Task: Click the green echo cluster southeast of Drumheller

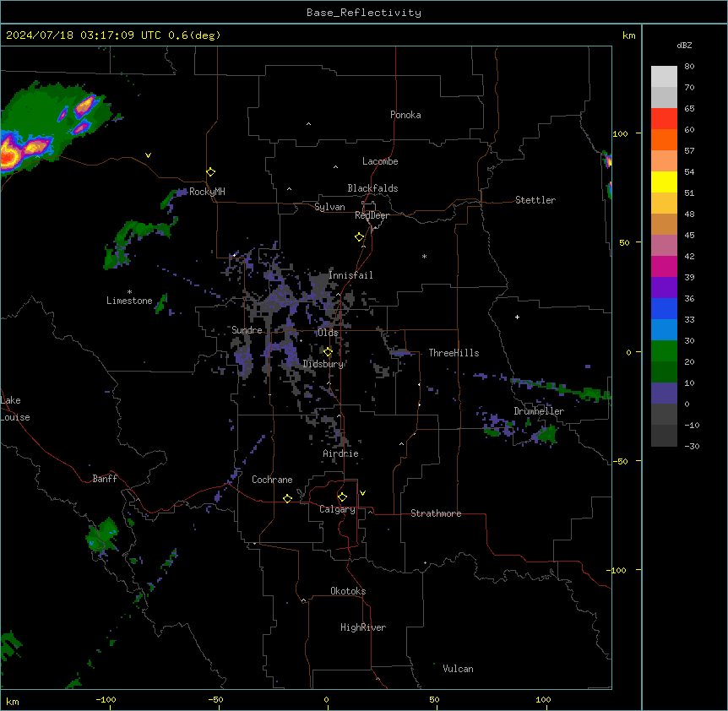Action: 546,436
